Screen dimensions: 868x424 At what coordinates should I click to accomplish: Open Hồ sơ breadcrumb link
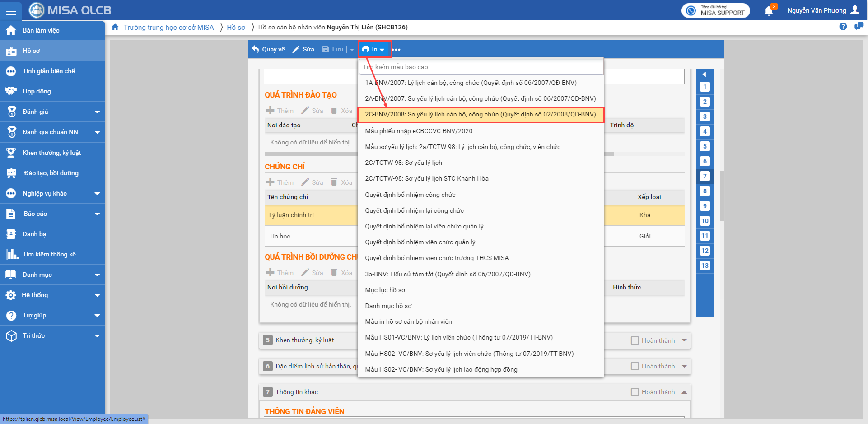coord(236,28)
